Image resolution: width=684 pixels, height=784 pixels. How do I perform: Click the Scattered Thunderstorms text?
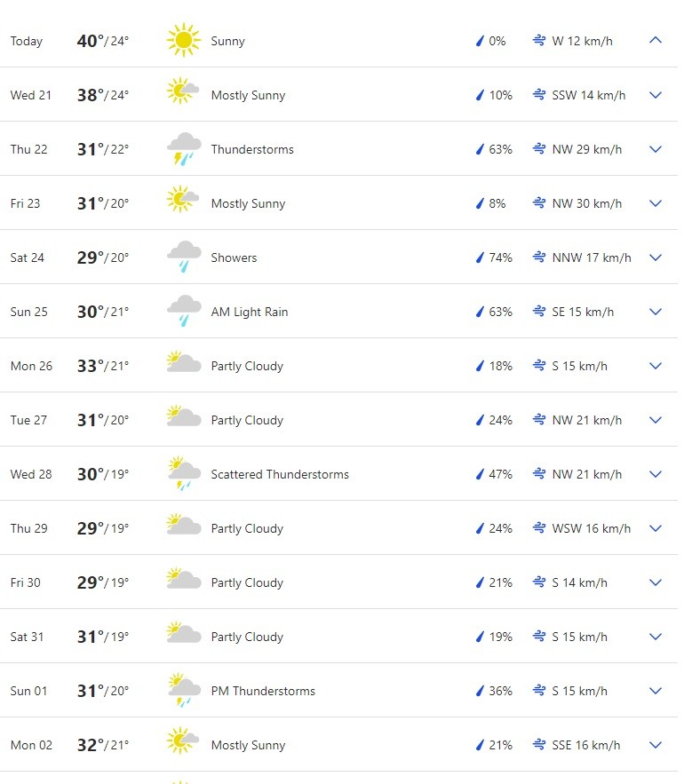point(280,474)
